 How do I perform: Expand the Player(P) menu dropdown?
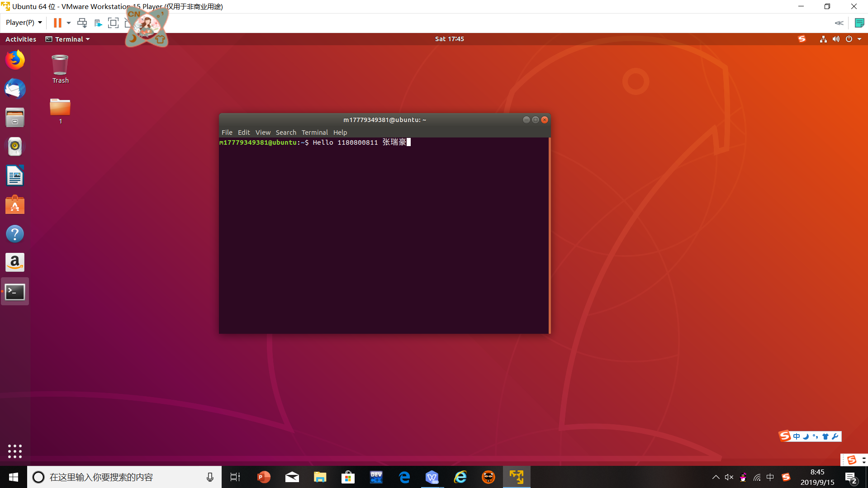24,23
